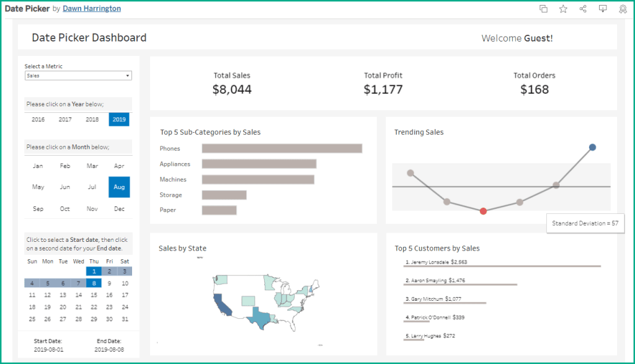
Task: Click the copy/duplicate workbook icon
Action: 543,9
